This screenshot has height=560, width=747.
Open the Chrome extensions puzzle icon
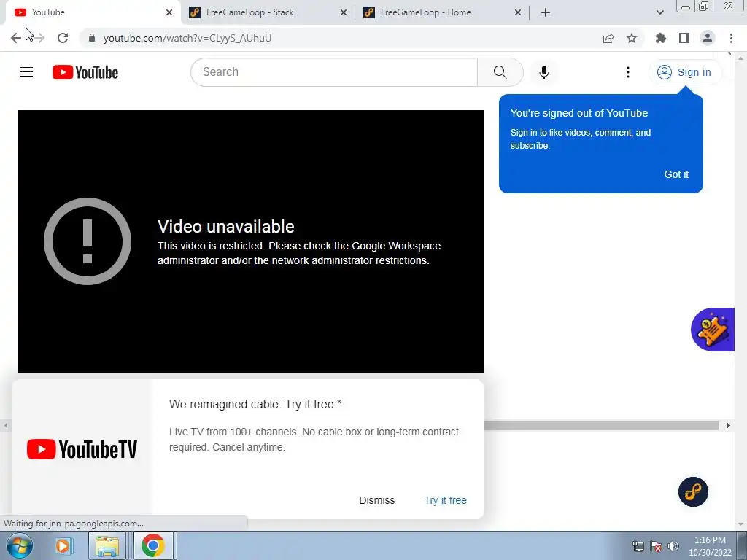[661, 38]
